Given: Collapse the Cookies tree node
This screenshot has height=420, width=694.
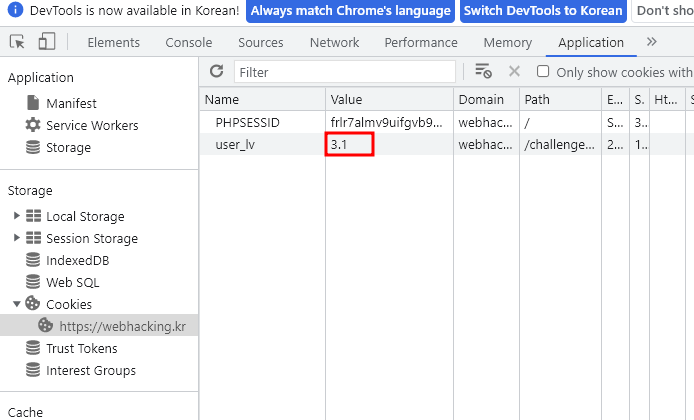Looking at the screenshot, I should click(x=17, y=304).
